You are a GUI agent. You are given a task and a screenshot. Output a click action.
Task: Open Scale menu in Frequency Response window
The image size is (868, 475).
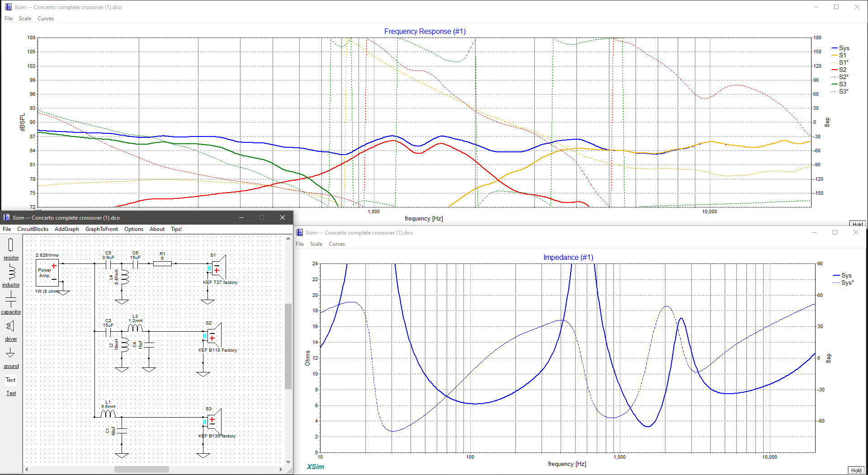[25, 19]
